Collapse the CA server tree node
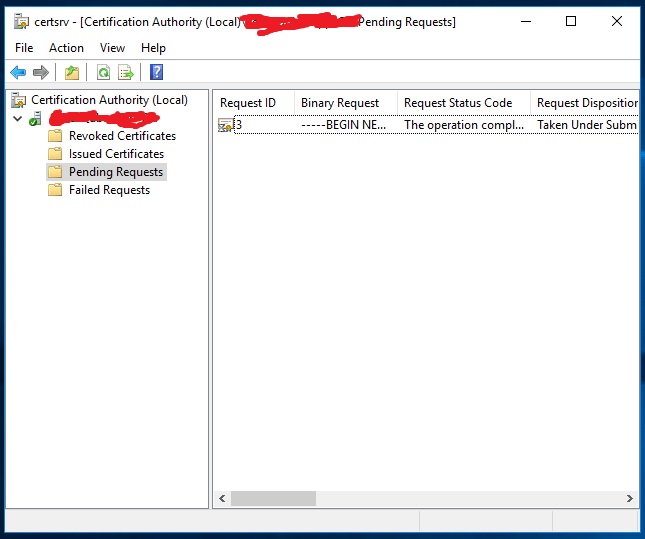Viewport: 645px width, 539px height. tap(17, 118)
